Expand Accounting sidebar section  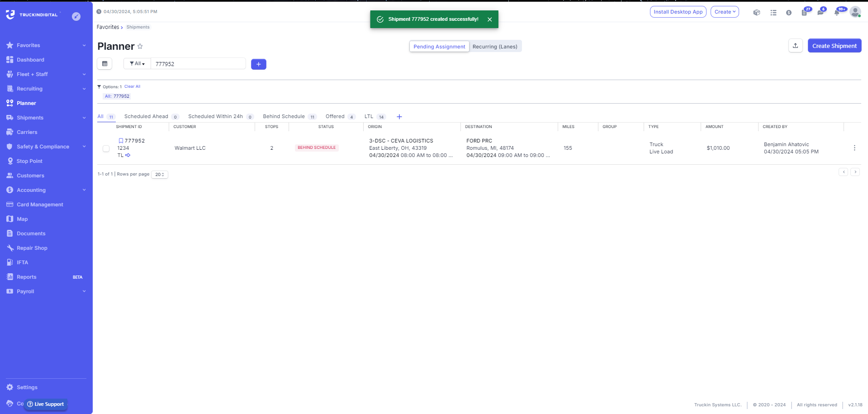[x=84, y=190]
